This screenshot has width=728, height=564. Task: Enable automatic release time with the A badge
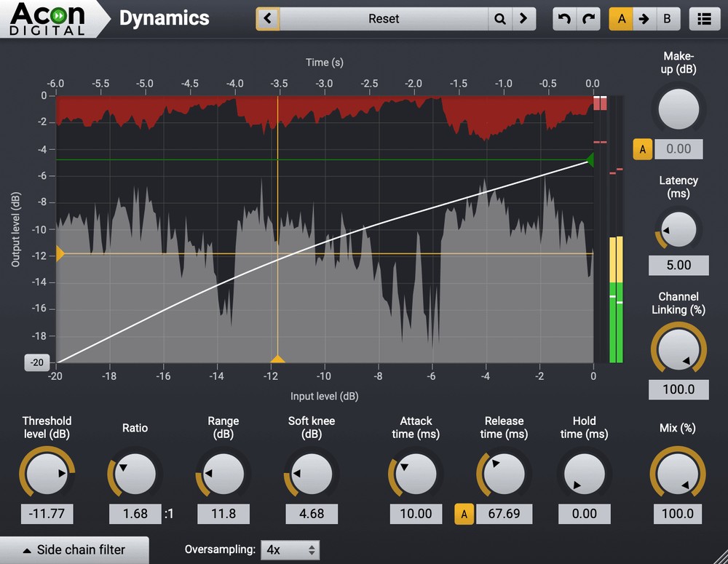(x=464, y=514)
